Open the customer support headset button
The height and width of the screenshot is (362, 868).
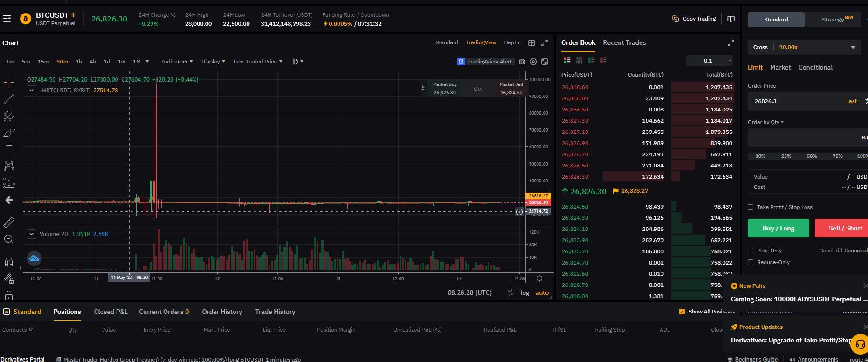(x=859, y=344)
